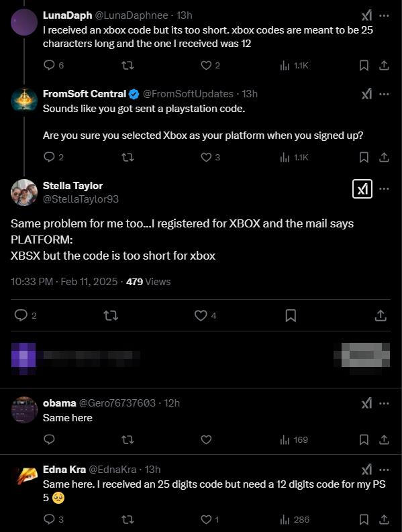Open Grok icon on Stella Taylor's post
This screenshot has width=402, height=532.
click(x=362, y=189)
